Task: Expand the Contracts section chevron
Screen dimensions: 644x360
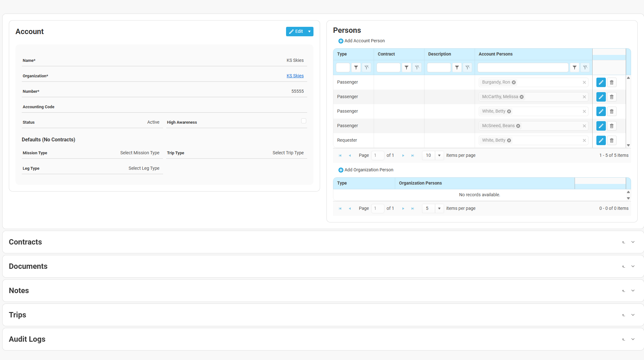Action: (x=633, y=242)
